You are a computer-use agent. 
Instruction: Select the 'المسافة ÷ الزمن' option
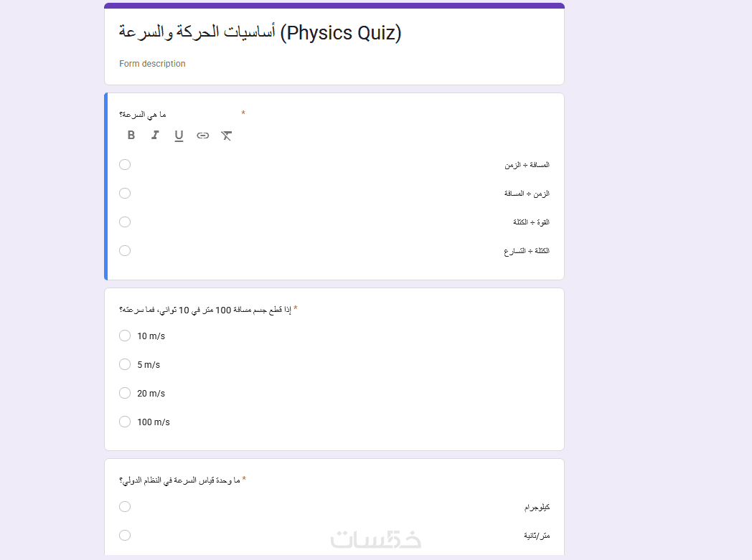click(125, 165)
